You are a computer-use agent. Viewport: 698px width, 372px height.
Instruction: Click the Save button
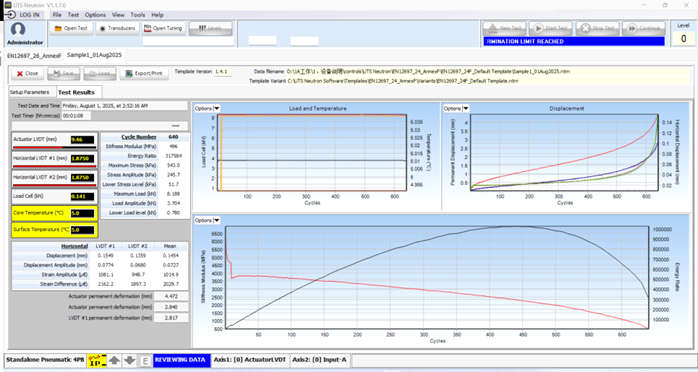click(x=64, y=73)
